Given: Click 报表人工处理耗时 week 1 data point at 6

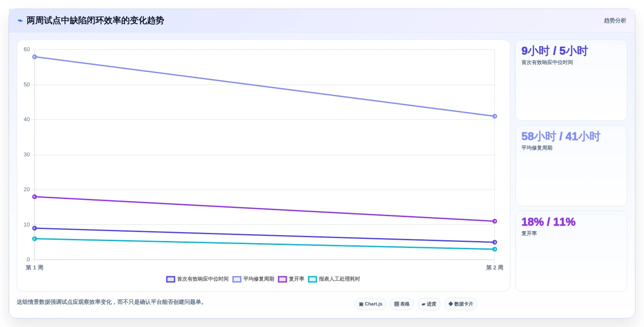Looking at the screenshot, I should pyautogui.click(x=34, y=238).
